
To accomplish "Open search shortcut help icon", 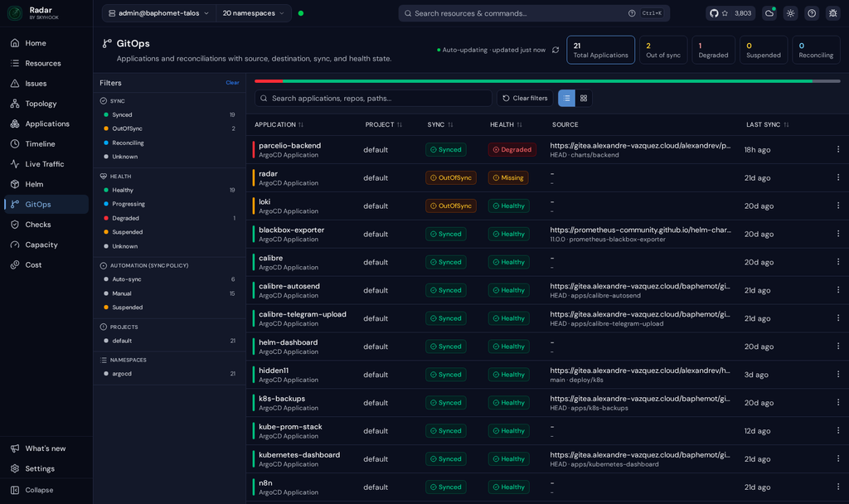I will tap(632, 13).
